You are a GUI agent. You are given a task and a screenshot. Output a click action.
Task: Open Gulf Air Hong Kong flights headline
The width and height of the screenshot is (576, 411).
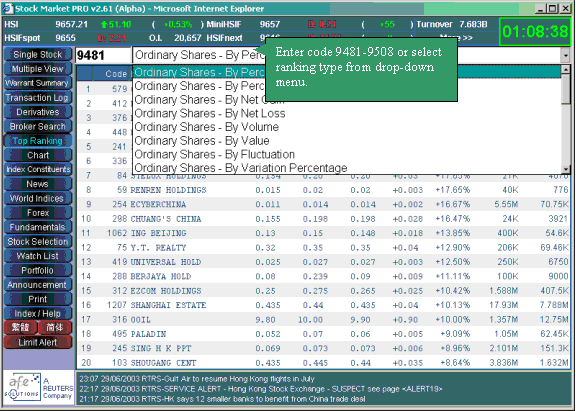point(197,379)
